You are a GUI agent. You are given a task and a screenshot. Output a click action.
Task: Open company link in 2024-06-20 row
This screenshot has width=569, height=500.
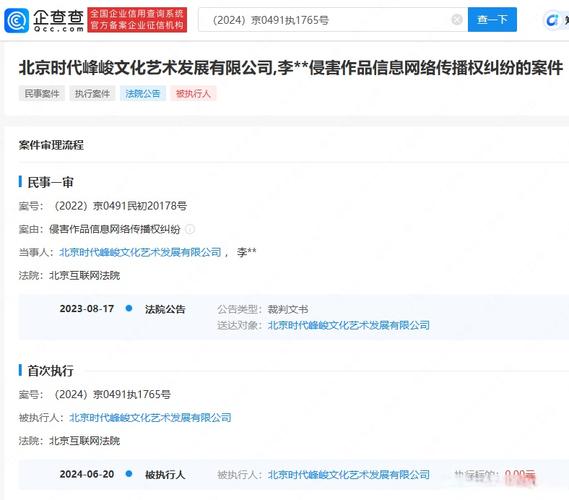pos(348,475)
